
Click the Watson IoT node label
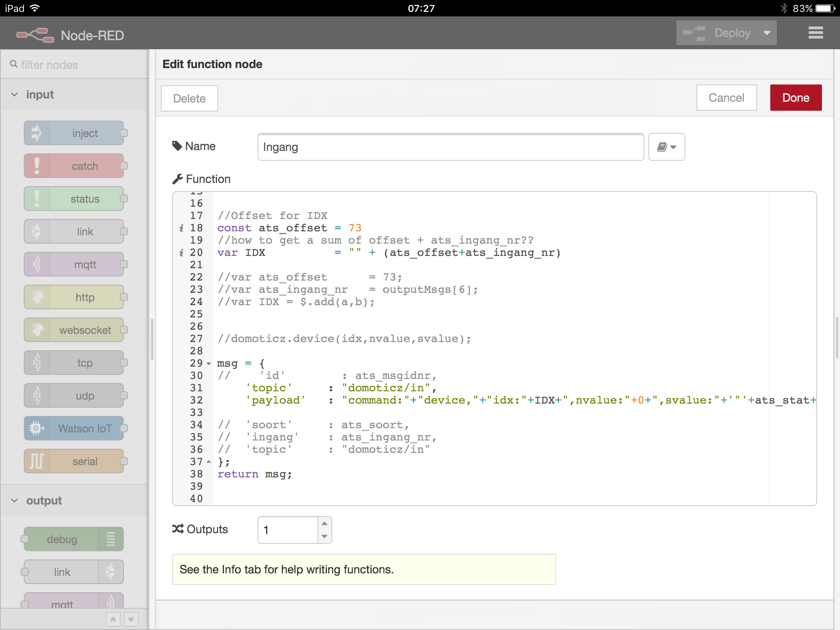[85, 429]
